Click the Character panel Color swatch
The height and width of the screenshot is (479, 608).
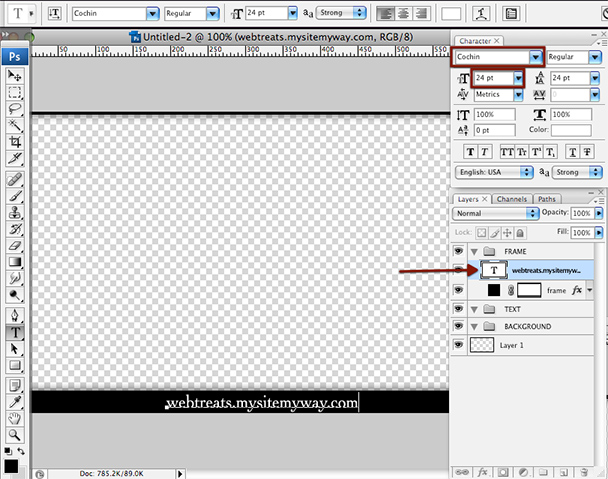point(571,130)
